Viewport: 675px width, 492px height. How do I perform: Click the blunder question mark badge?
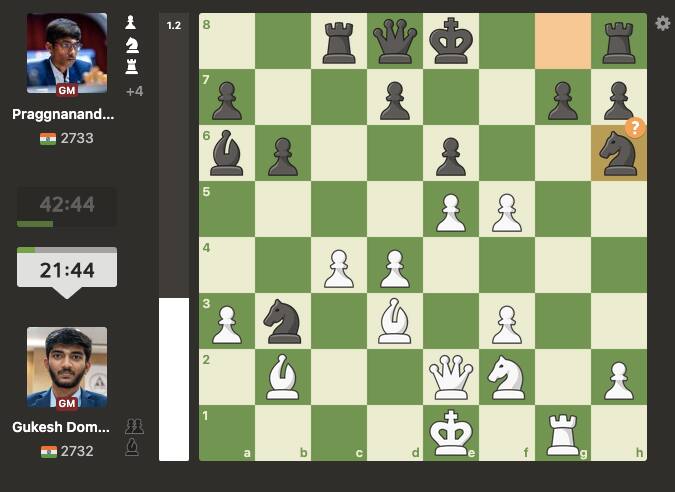(x=635, y=128)
